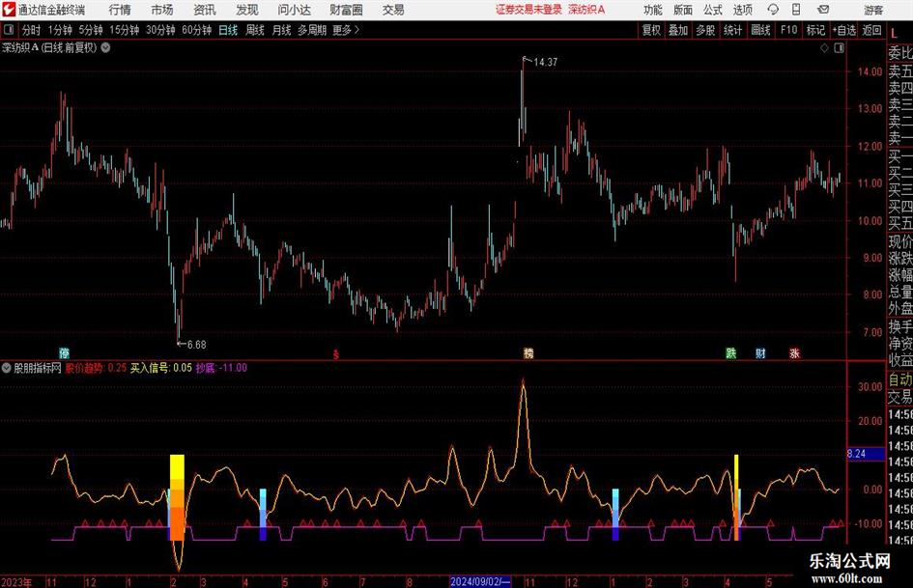This screenshot has height=588, width=913.
Task: Switch to the 分时 period tab
Action: point(31,30)
